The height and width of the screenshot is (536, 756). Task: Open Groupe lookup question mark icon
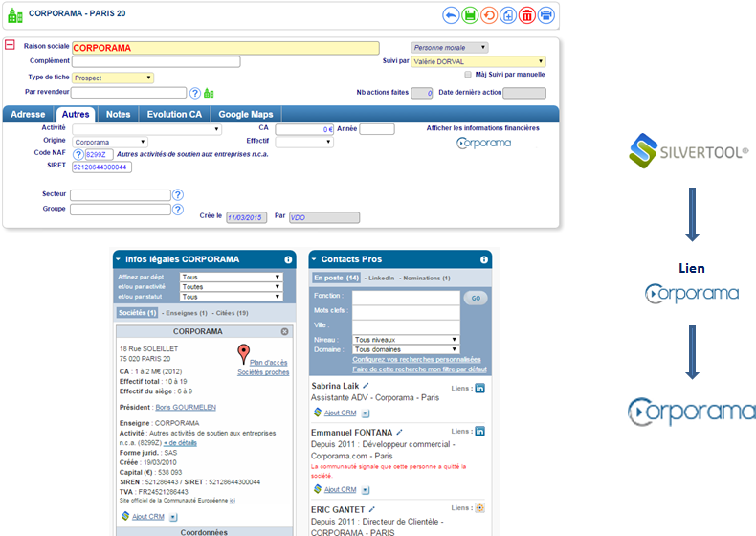[x=178, y=210]
